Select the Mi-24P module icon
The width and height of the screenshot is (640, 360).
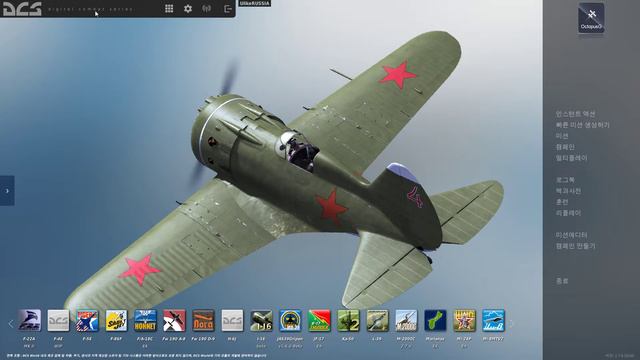tap(464, 320)
